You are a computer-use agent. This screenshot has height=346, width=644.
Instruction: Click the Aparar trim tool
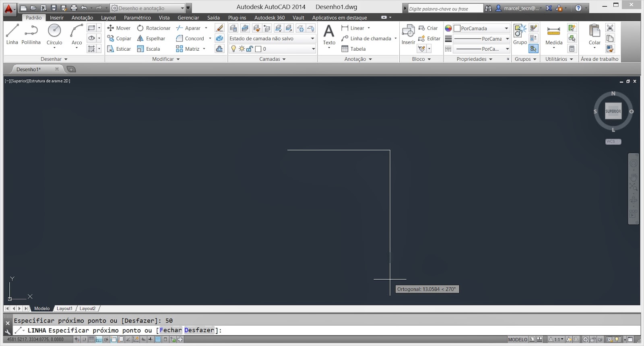[188, 28]
